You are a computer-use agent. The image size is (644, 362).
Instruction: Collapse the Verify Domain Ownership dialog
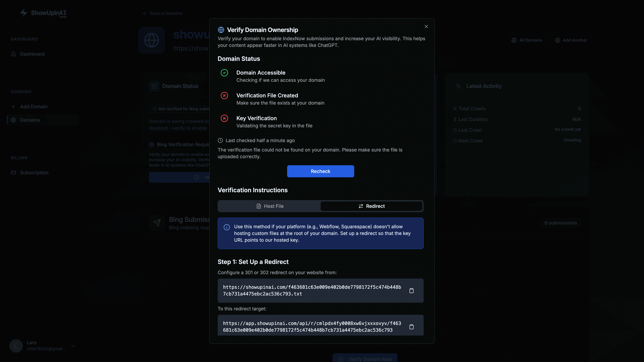[426, 26]
